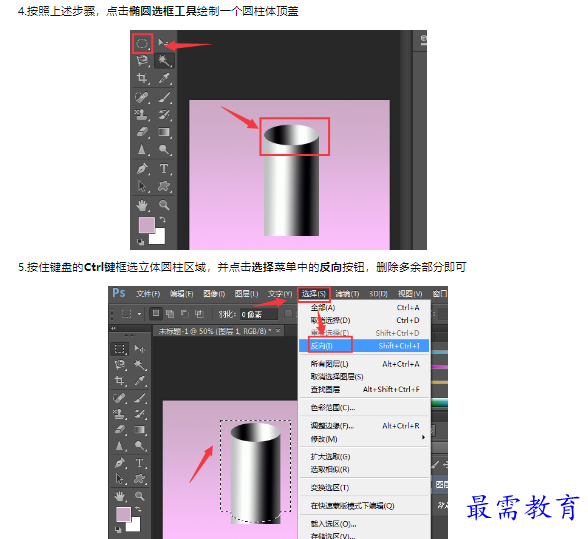Open the 视图(V) menu

pos(410,294)
